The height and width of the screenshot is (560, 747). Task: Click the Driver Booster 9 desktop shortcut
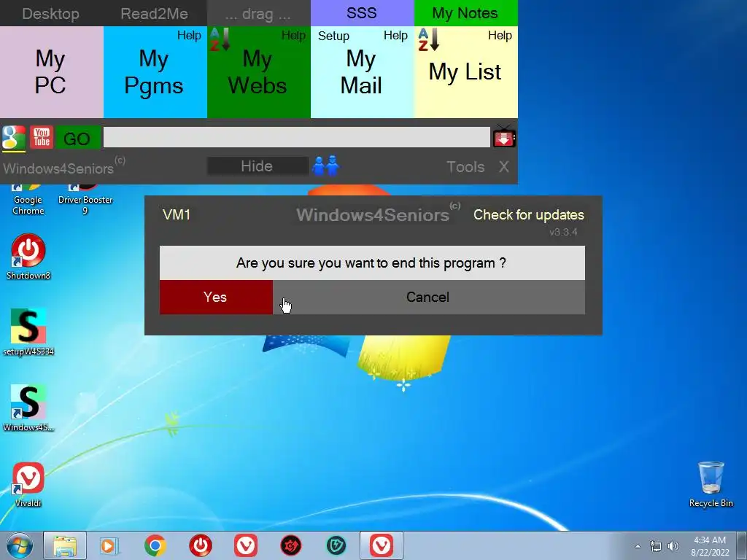pos(85,200)
